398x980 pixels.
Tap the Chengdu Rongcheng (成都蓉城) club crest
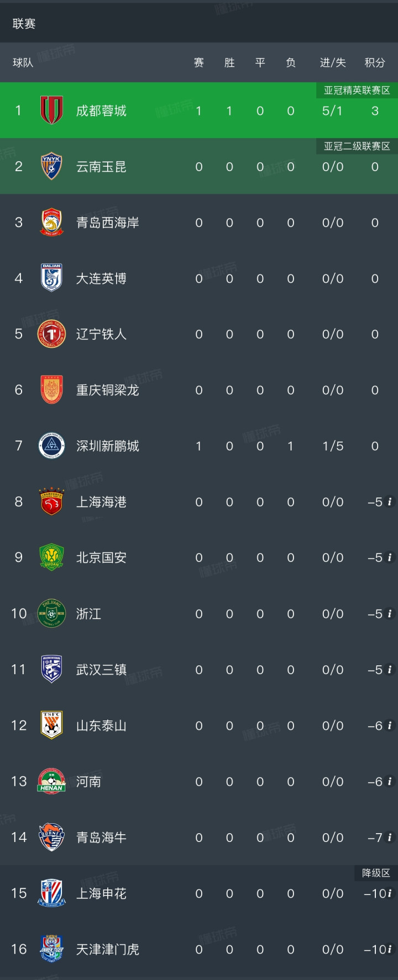[52, 110]
